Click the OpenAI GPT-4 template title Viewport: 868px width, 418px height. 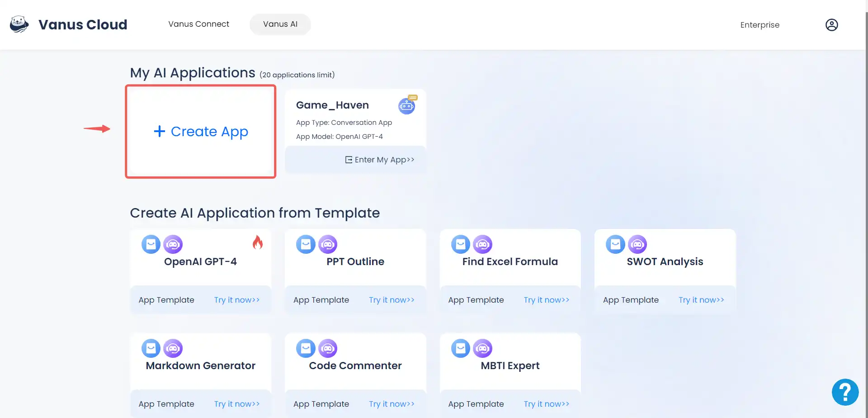[x=200, y=261]
